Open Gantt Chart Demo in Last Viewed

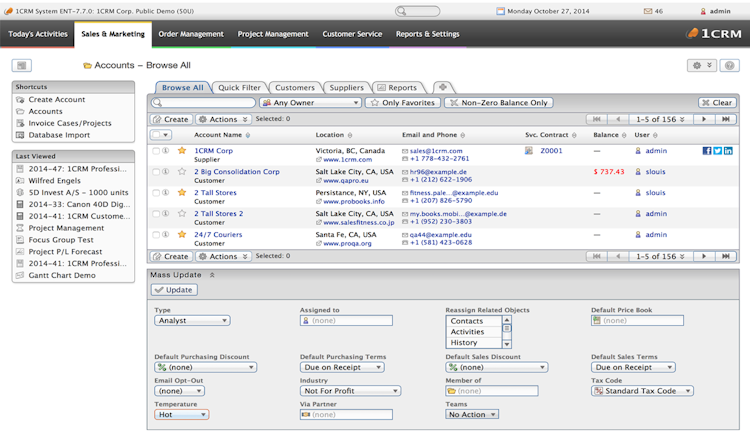pyautogui.click(x=62, y=276)
